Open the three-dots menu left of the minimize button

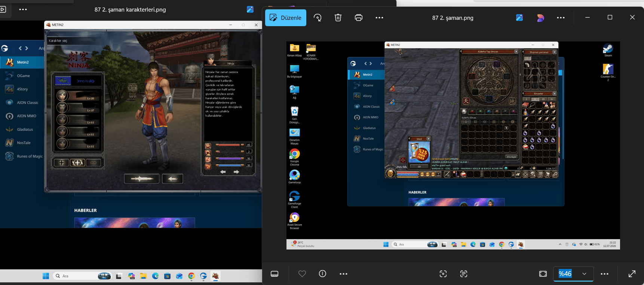[x=561, y=18]
